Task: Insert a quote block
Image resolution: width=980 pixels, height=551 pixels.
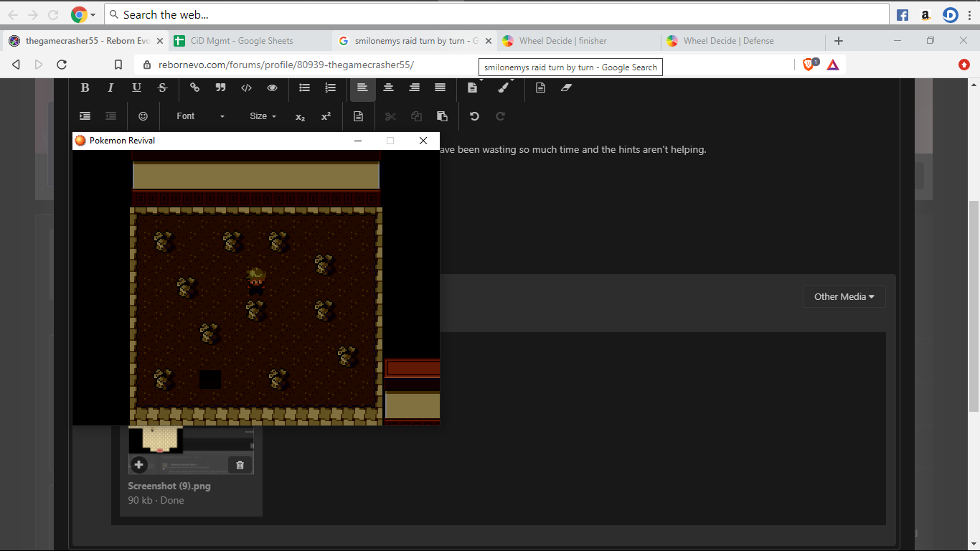Action: pyautogui.click(x=220, y=88)
